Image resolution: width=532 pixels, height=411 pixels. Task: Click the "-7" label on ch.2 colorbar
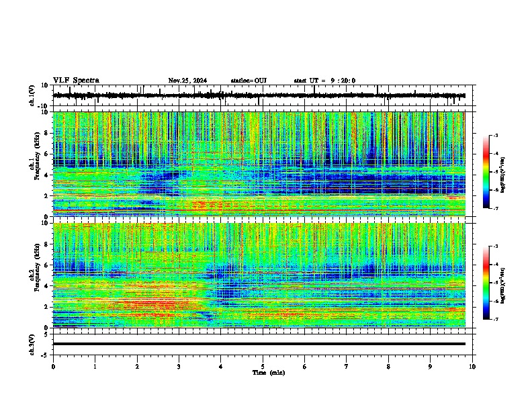(496, 319)
